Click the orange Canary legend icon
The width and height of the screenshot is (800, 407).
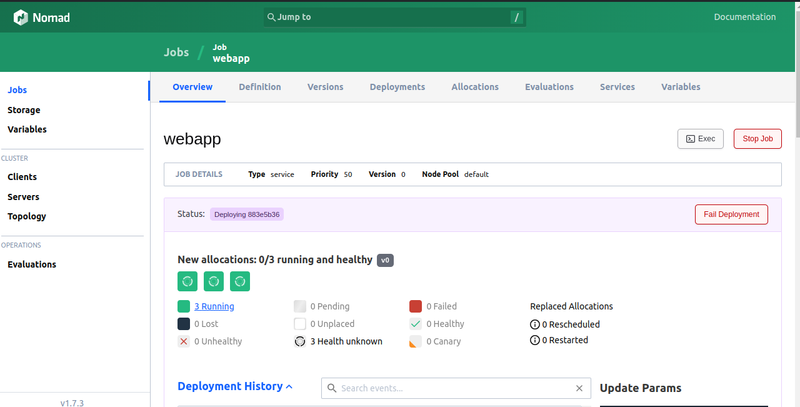point(415,342)
